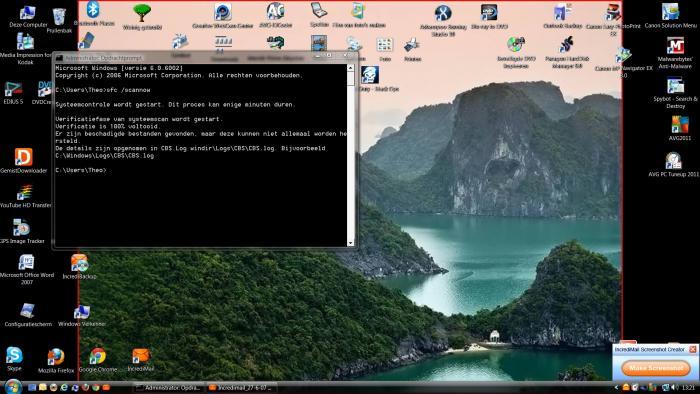Switch to Administrator: Opdrachtprompt taskbar button

coord(170,387)
